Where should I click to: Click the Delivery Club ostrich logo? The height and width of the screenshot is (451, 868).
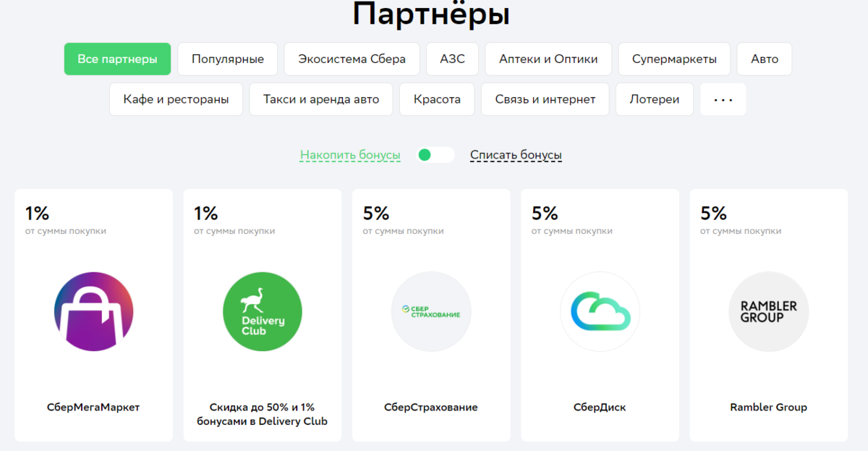(263, 312)
